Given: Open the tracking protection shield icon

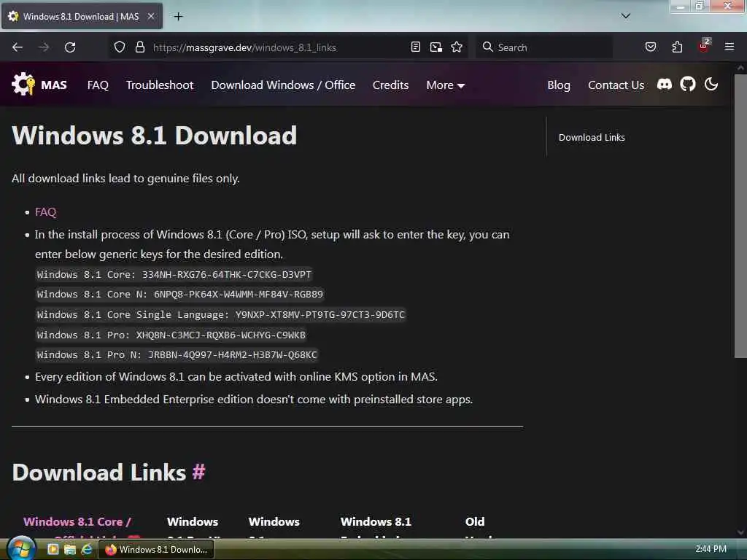Looking at the screenshot, I should (120, 47).
